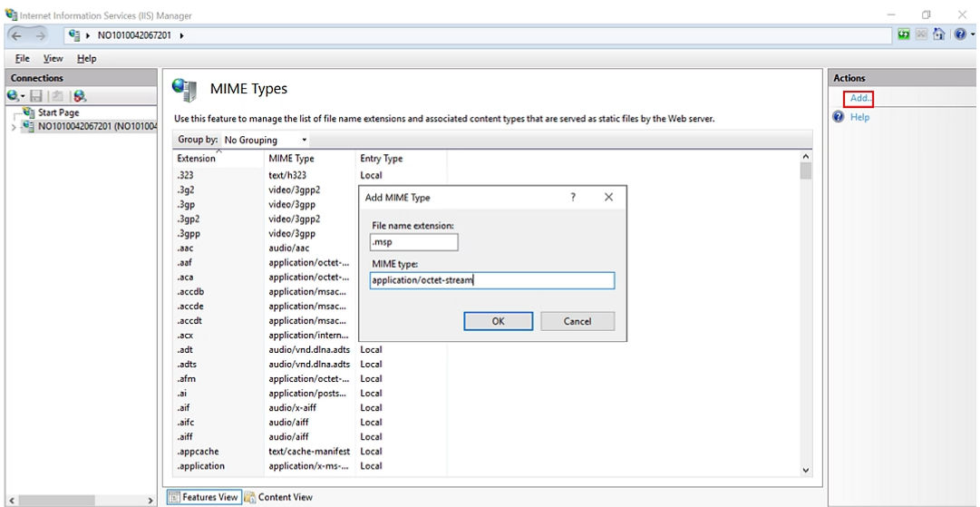Go back with the navigation back arrow
Viewport: 980px width, 507px height.
pyautogui.click(x=18, y=35)
